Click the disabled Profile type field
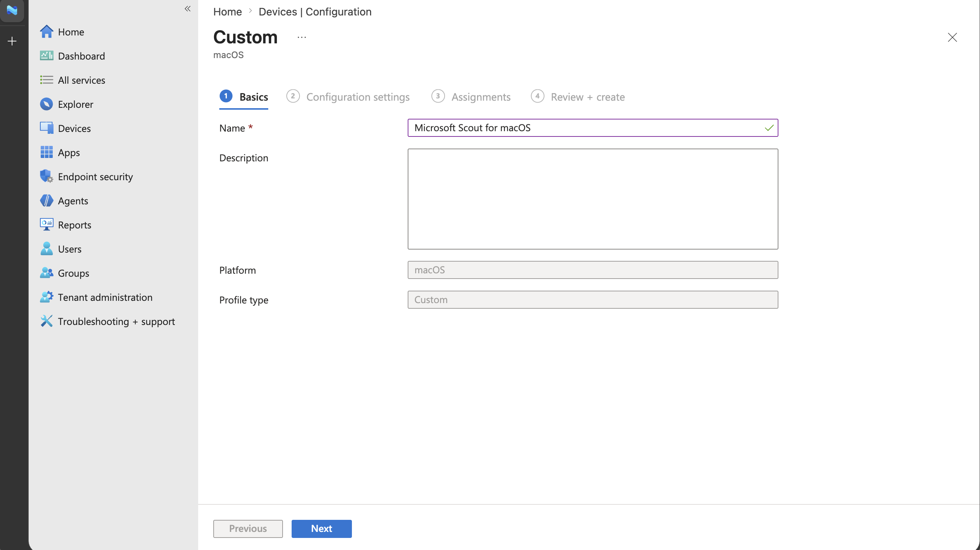Screen dimensions: 980x550 coord(593,300)
